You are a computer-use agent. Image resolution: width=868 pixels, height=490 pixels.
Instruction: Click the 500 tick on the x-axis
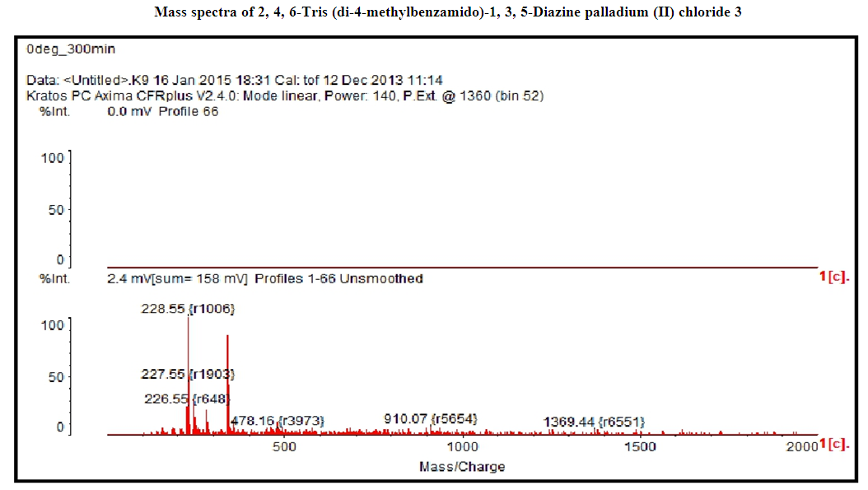284,446
